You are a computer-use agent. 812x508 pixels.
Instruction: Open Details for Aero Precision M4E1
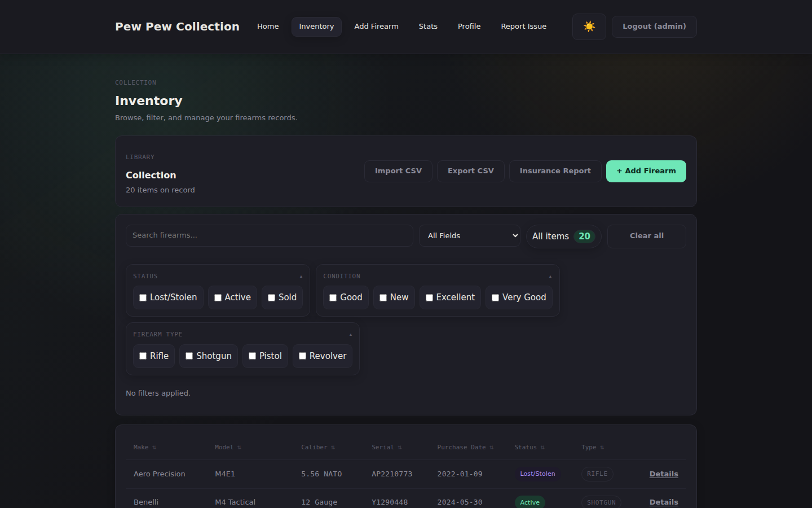click(664, 474)
